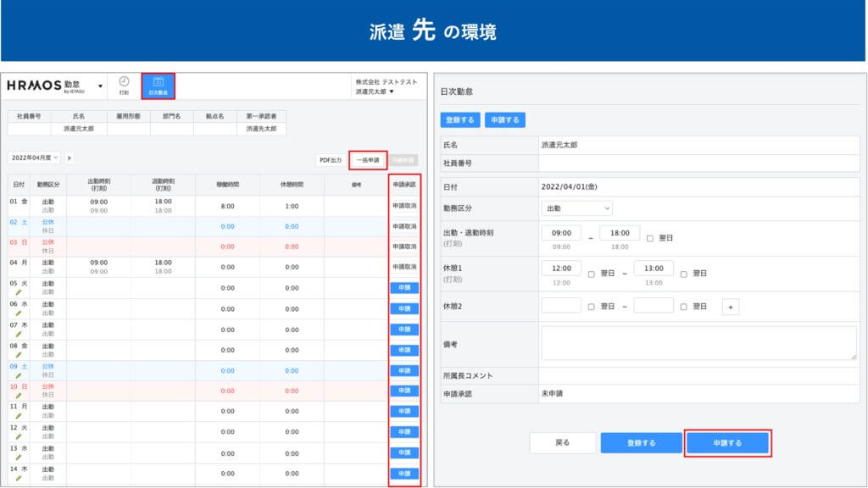Open the 2022年04月度 month dropdown

click(35, 158)
